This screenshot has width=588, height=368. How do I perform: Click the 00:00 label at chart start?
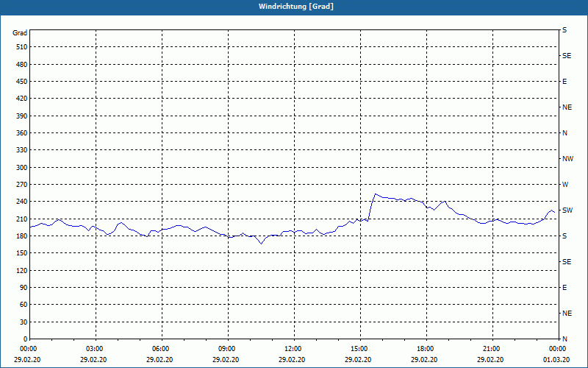[x=29, y=349]
